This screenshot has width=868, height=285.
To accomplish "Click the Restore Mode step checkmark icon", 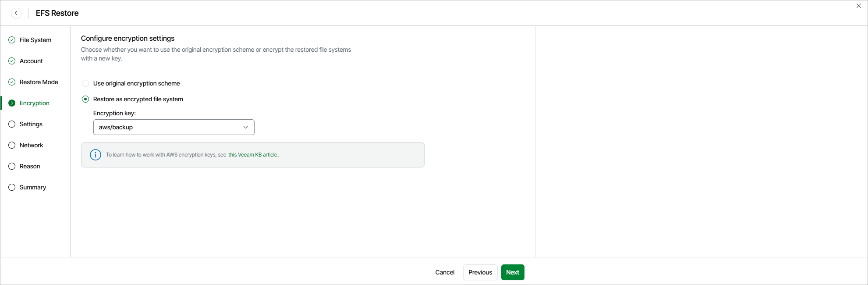I will tap(12, 82).
